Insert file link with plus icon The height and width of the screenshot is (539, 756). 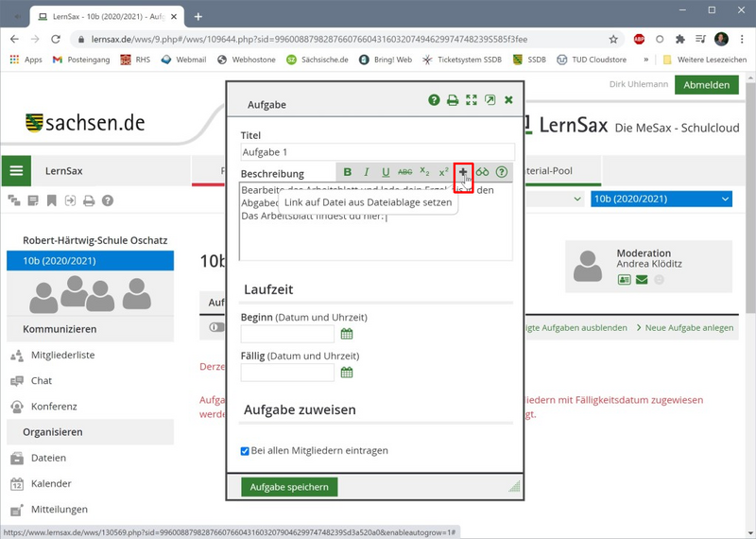463,172
